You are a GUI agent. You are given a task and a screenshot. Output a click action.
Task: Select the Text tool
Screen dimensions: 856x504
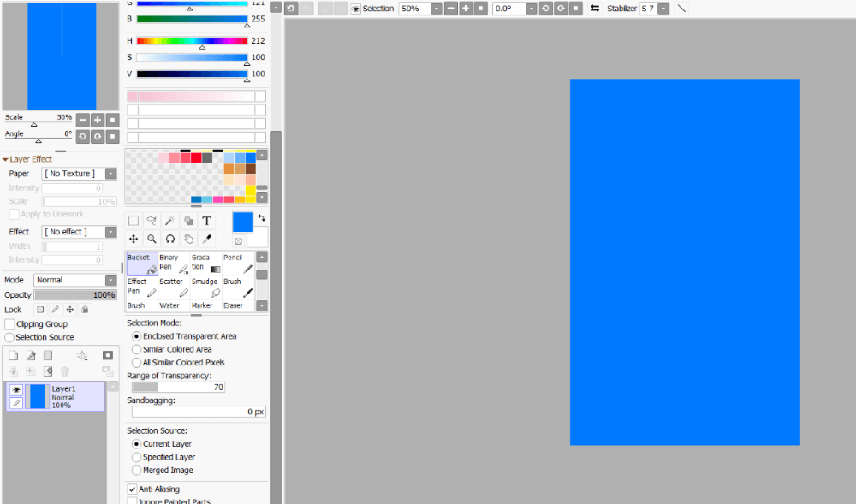pos(206,220)
